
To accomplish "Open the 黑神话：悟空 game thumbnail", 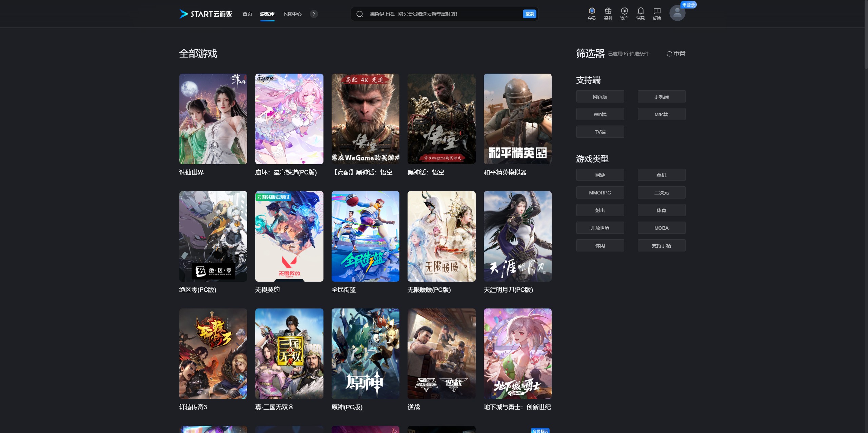I will point(441,119).
